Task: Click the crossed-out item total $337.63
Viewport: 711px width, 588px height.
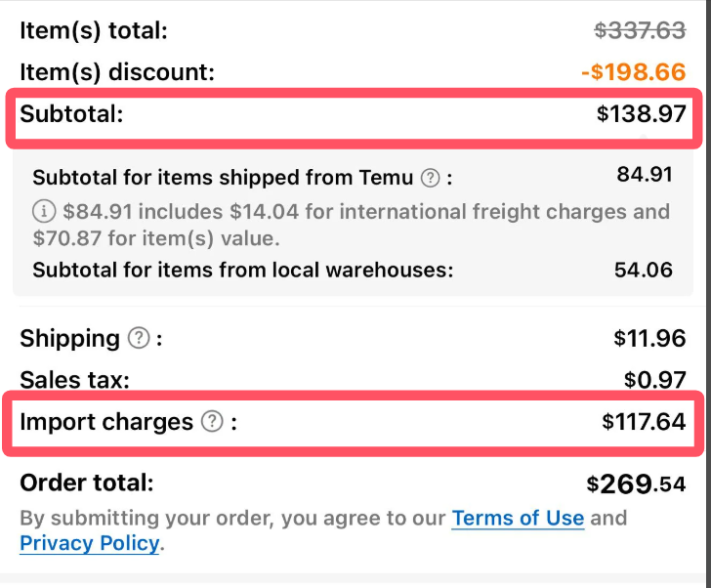Action: pos(640,31)
